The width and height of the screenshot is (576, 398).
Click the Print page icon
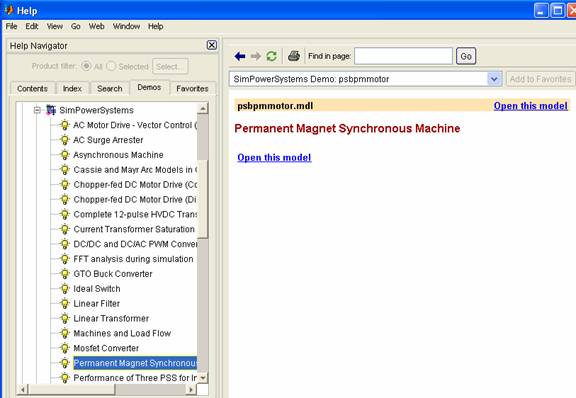pos(294,56)
